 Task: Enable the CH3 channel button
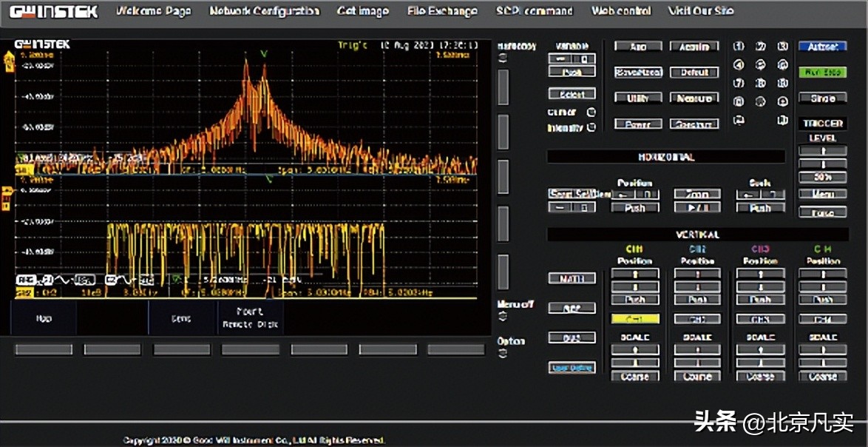pos(760,320)
